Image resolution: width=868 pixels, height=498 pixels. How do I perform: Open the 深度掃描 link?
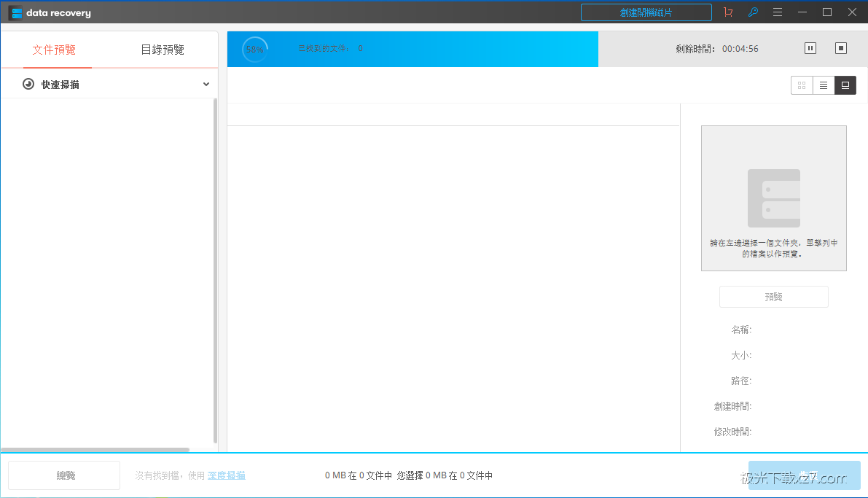[x=227, y=475]
